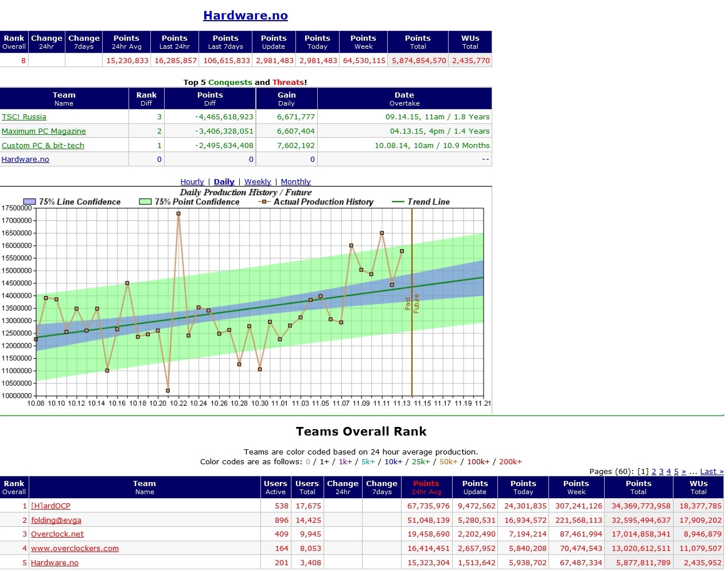The width and height of the screenshot is (728, 571).
Task: Click daily gain value 7,602,192
Action: (x=296, y=145)
